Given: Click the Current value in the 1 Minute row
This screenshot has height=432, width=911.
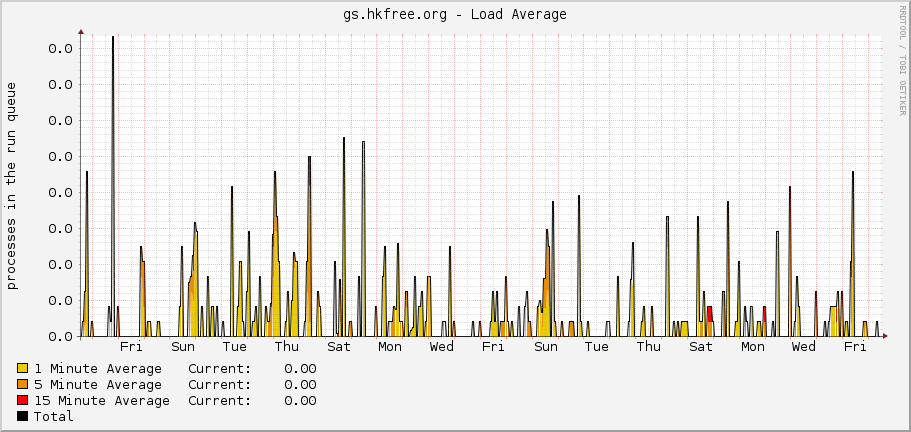Looking at the screenshot, I should (x=300, y=369).
